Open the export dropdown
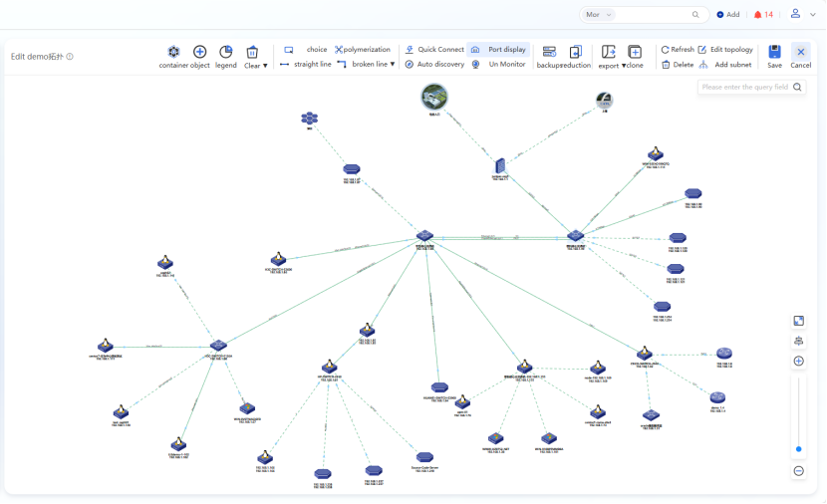Viewport: 827px width, 504px height. [609, 66]
